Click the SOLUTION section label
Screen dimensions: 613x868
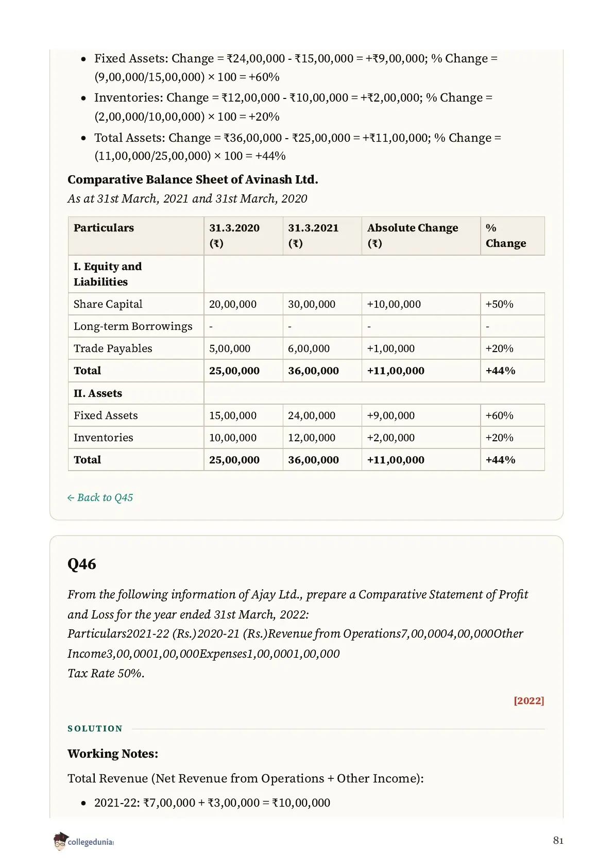click(x=95, y=728)
